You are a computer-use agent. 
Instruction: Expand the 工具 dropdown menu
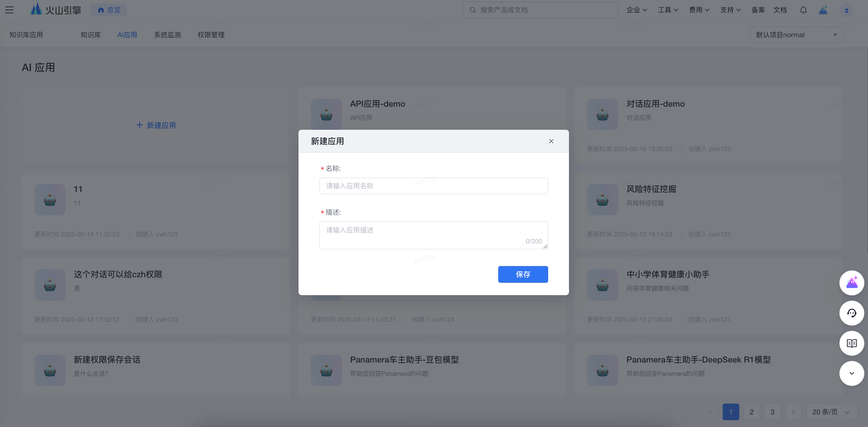[668, 10]
